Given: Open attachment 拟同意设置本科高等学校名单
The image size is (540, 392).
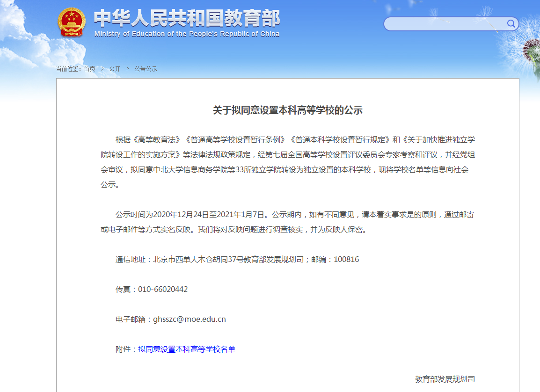Looking at the screenshot, I should point(187,349).
